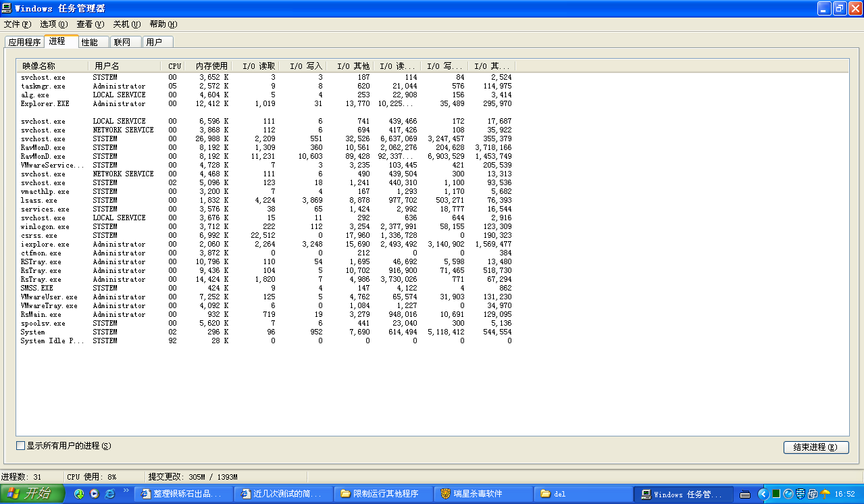The width and height of the screenshot is (864, 504).
Task: Click the green CPU usage tray icon
Action: [x=777, y=494]
